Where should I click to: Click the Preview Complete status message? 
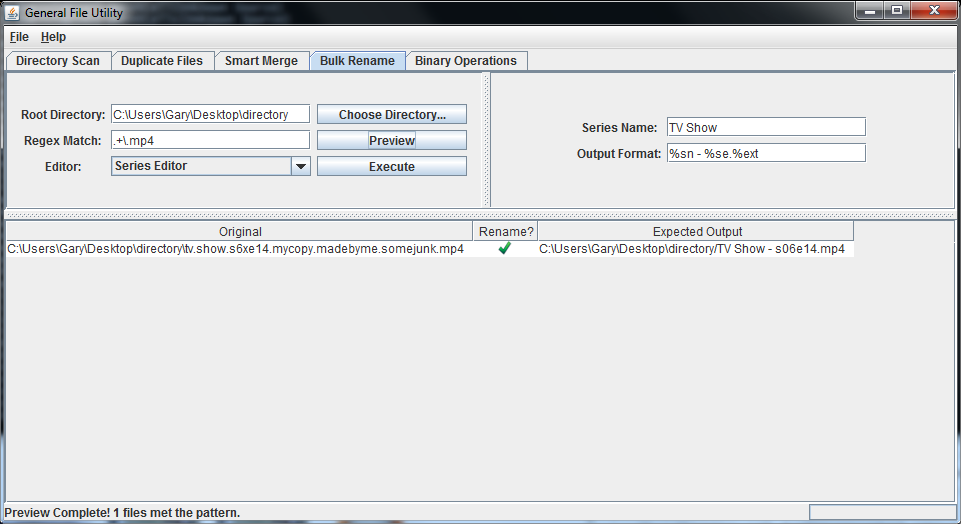(x=122, y=512)
